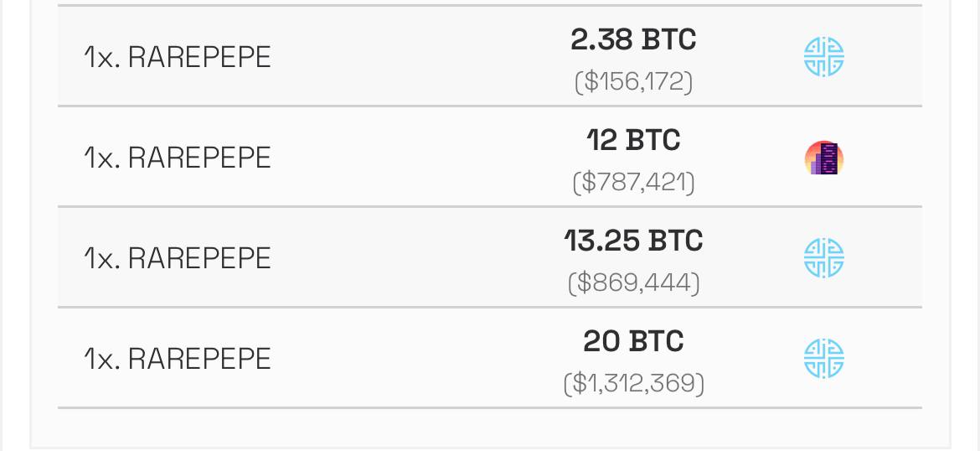
Task: Click the ($156,172) dollar value
Action: coord(633,82)
